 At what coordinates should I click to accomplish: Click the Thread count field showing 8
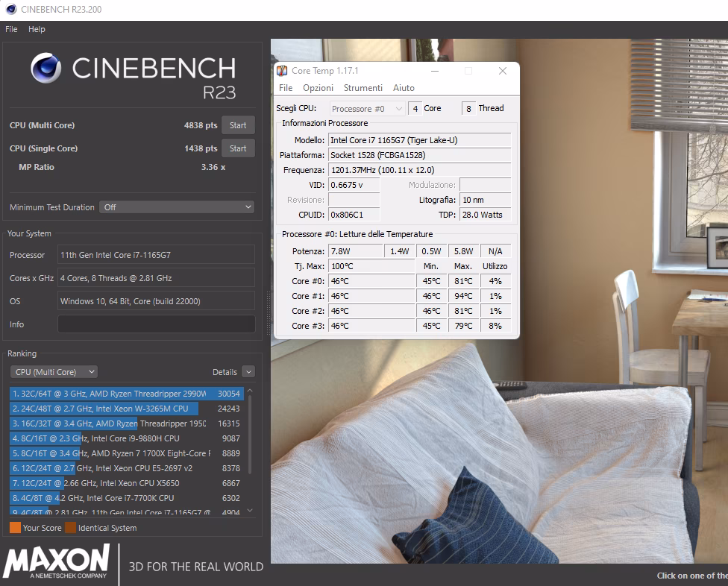coord(468,109)
